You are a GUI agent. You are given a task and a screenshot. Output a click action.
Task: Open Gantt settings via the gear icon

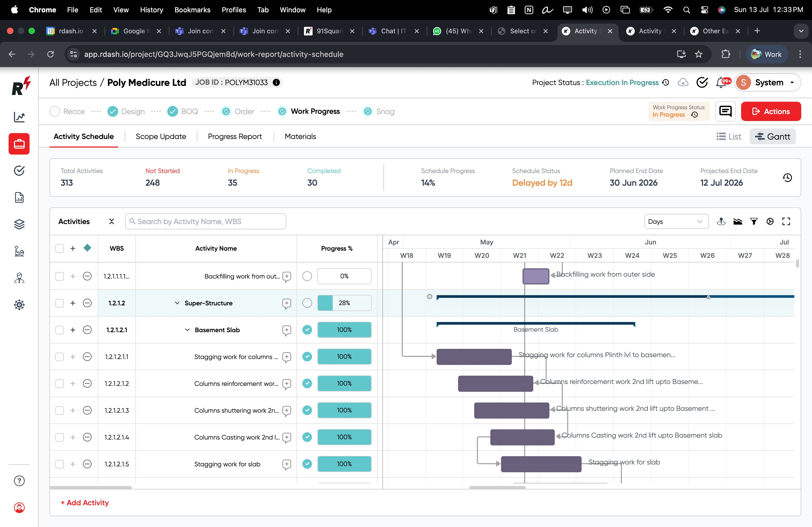click(x=770, y=222)
